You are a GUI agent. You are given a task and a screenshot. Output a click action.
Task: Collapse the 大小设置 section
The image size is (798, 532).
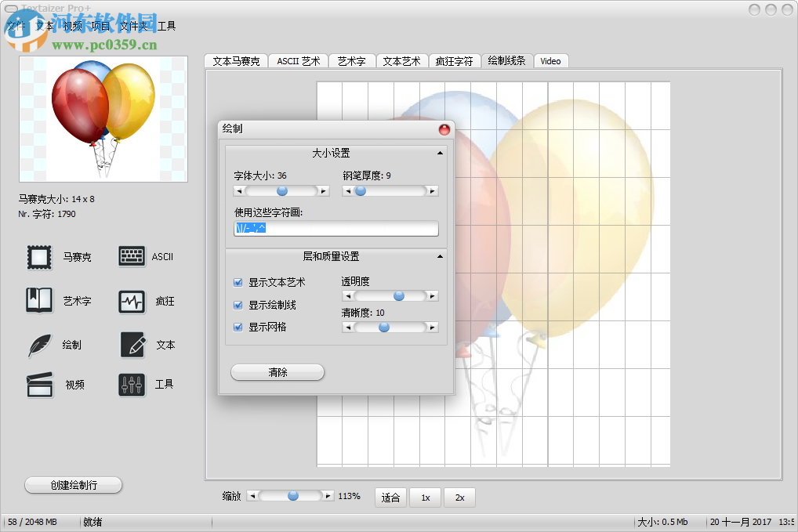pos(440,153)
